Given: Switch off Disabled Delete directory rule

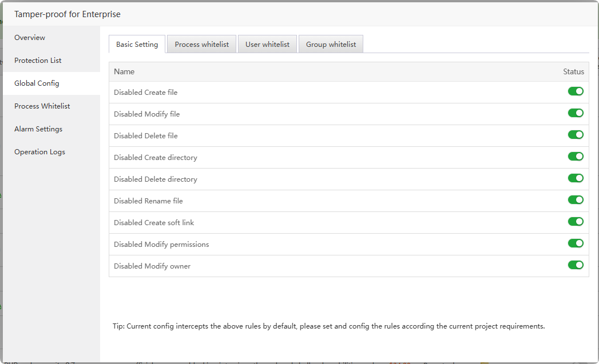Looking at the screenshot, I should (x=576, y=178).
